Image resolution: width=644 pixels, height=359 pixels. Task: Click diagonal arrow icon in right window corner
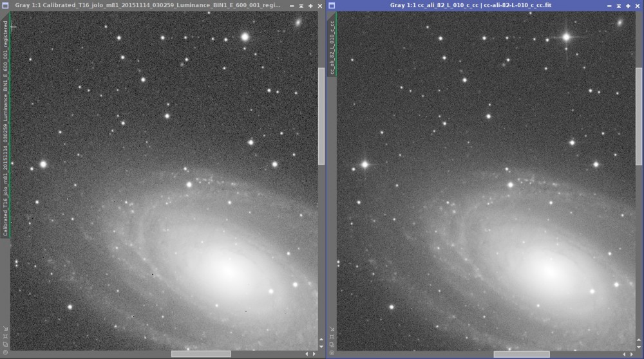coord(332,329)
